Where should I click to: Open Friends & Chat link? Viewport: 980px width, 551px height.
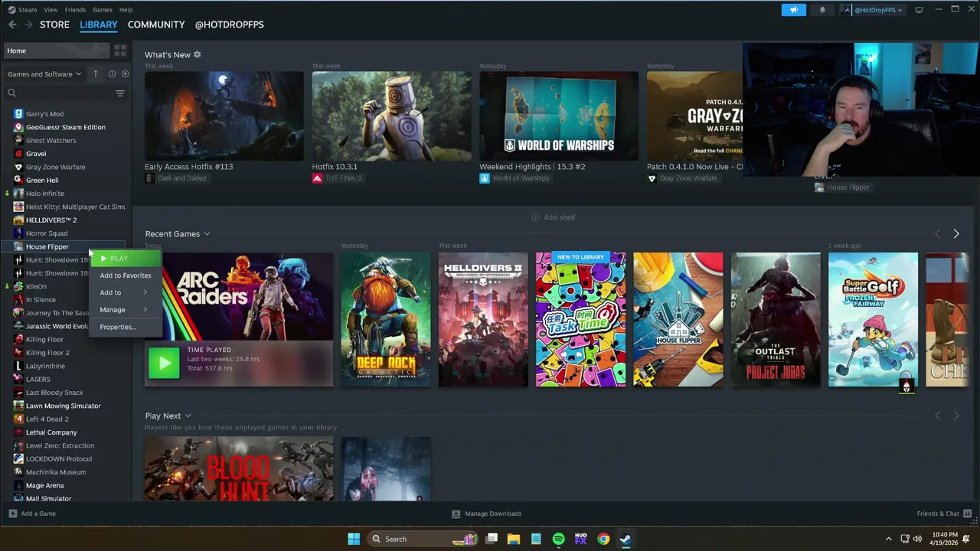[938, 514]
